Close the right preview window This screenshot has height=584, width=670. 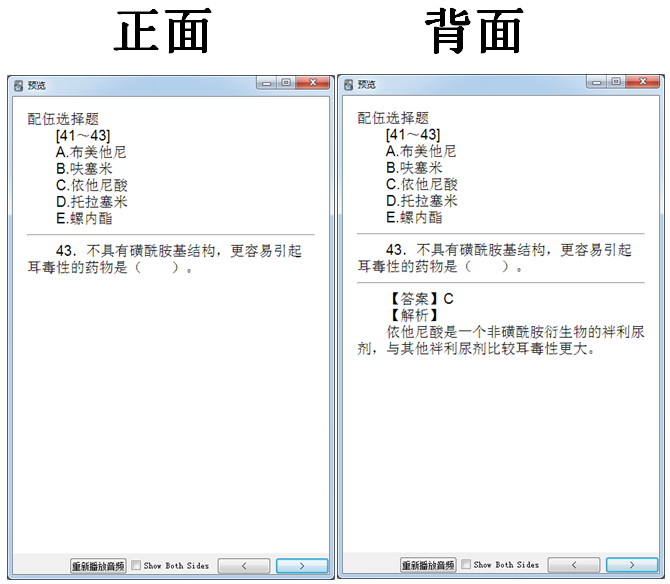click(x=643, y=82)
